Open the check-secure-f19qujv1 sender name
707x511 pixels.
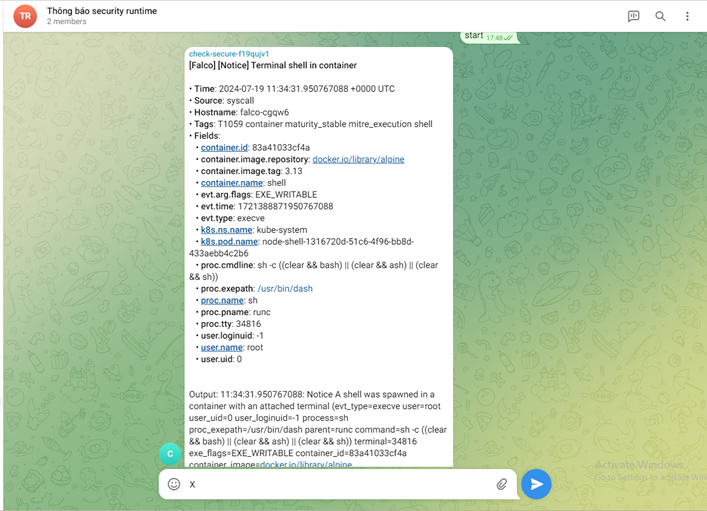(x=229, y=54)
